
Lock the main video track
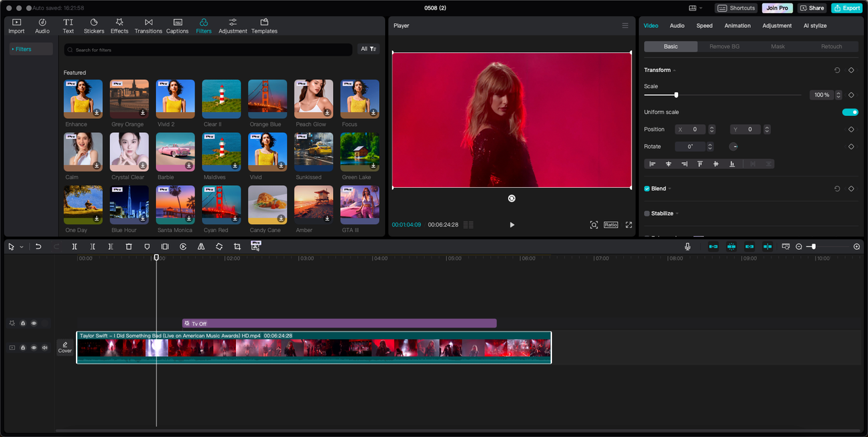[x=23, y=347]
